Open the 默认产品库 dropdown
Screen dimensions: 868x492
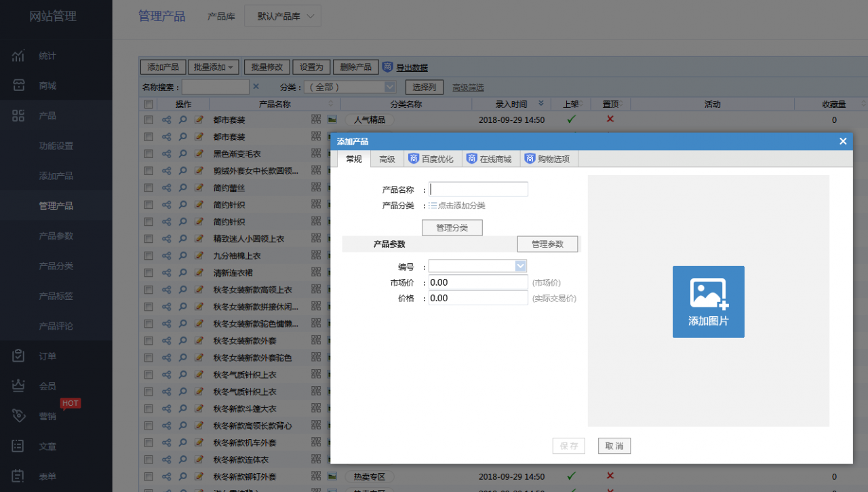[x=283, y=16]
